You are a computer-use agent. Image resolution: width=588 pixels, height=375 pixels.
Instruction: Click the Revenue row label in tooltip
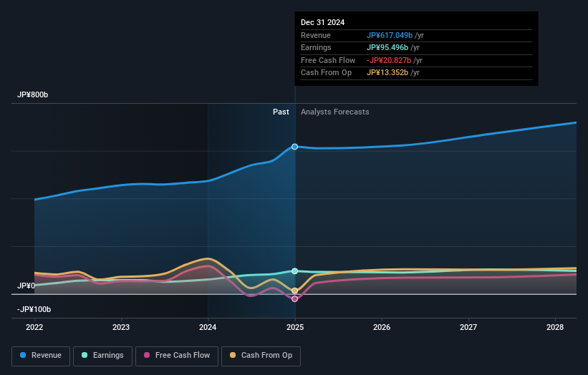pyautogui.click(x=316, y=35)
